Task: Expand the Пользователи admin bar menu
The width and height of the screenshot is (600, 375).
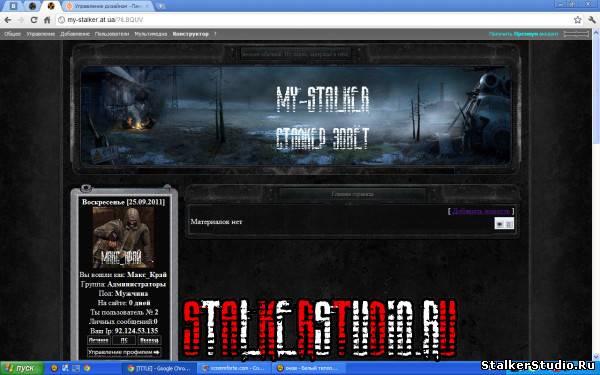Action: [112, 34]
